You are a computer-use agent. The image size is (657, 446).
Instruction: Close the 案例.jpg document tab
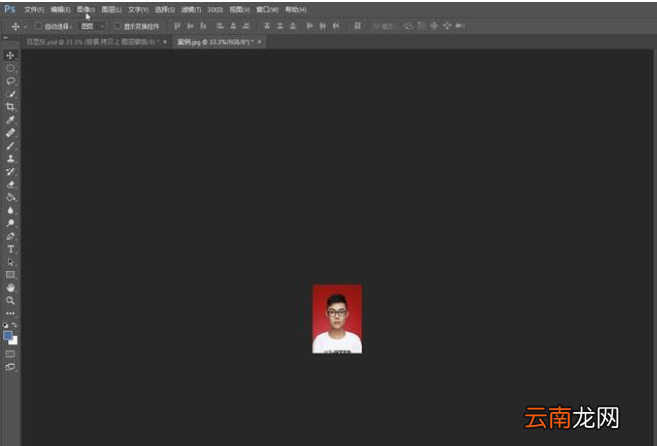click(260, 42)
